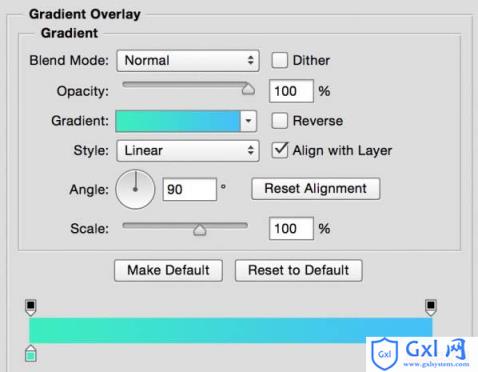Click the Make Default button
The width and height of the screenshot is (478, 372).
[168, 270]
